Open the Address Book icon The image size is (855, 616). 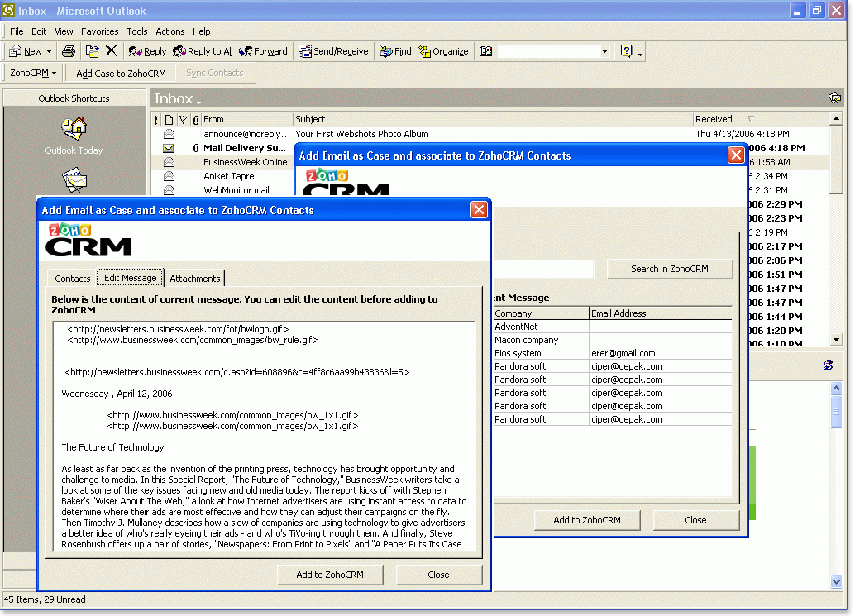pos(485,51)
